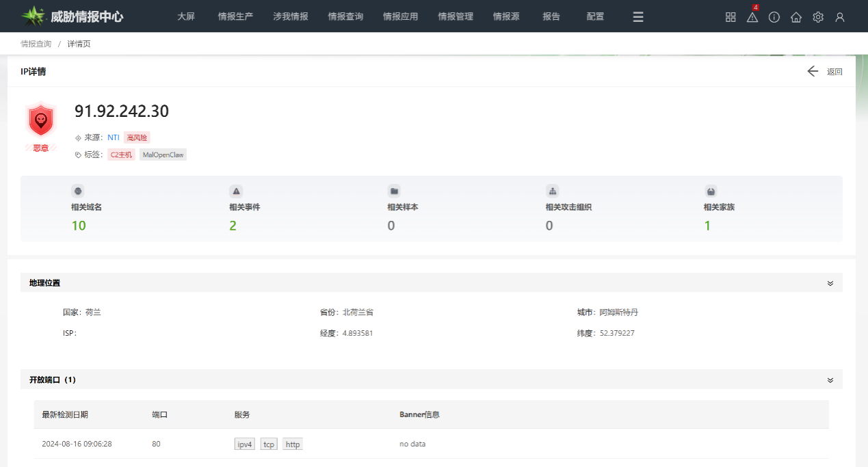Click the home icon in the header

pyautogui.click(x=795, y=17)
